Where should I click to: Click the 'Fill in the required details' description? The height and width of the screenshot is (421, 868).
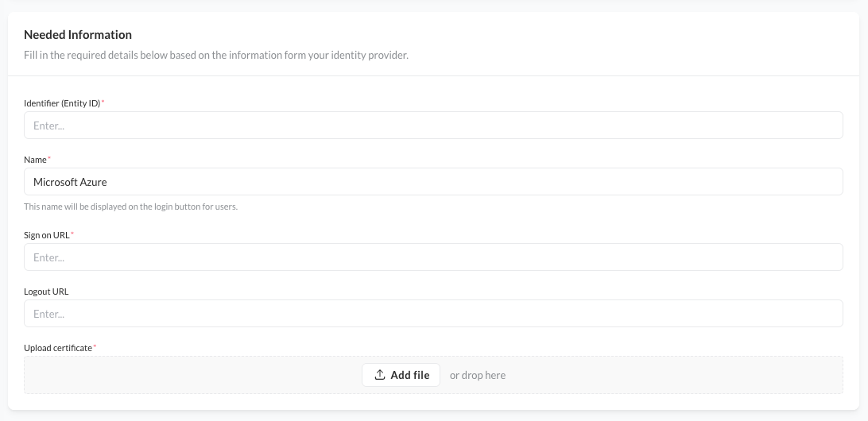[x=216, y=56]
